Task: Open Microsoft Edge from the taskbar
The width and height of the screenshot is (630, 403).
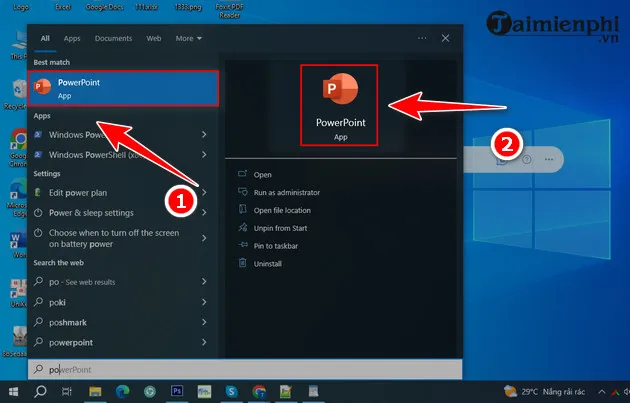Action: 123,391
